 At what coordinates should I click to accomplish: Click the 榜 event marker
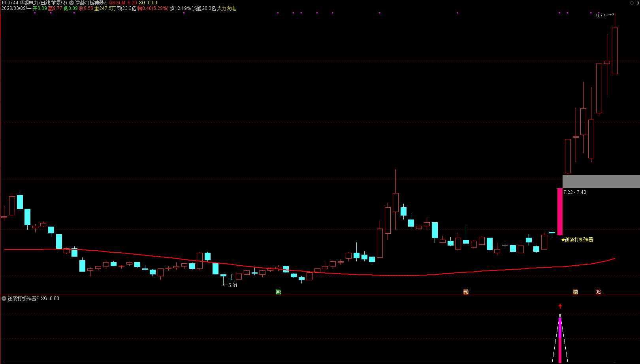pos(576,292)
